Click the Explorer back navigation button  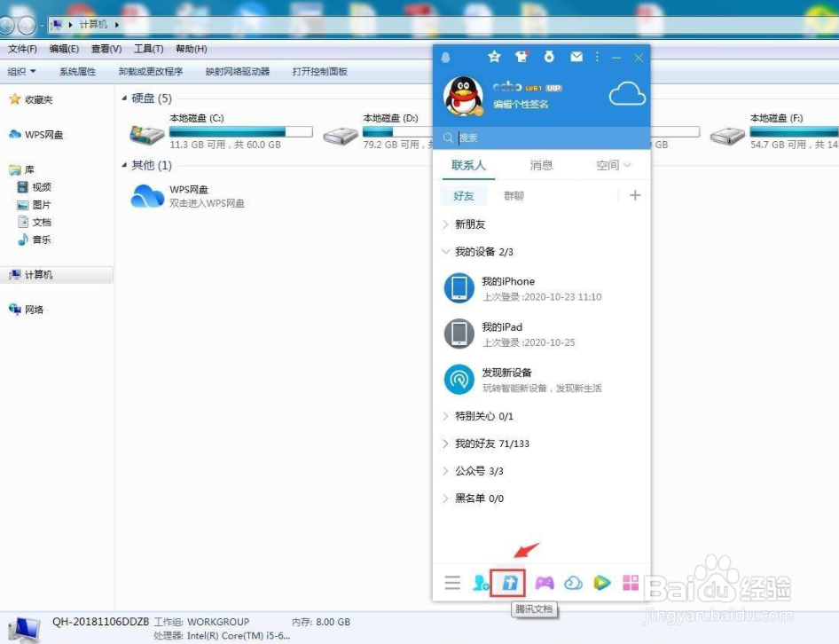pyautogui.click(x=6, y=25)
